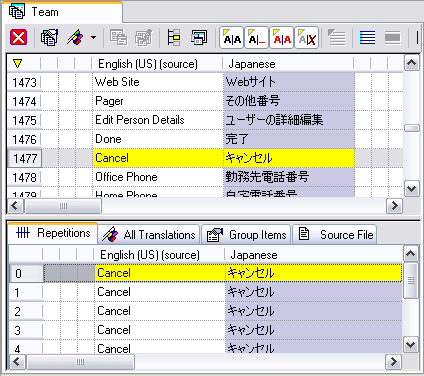Viewport: 424px width, 376px height.
Task: Switch to the Repetitions tab
Action: pos(53,233)
